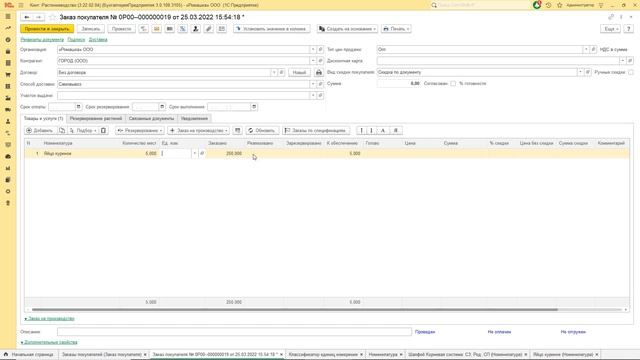Add document to favorites with star
Image resolution: width=640 pixels, height=360 pixels.
tap(52, 17)
